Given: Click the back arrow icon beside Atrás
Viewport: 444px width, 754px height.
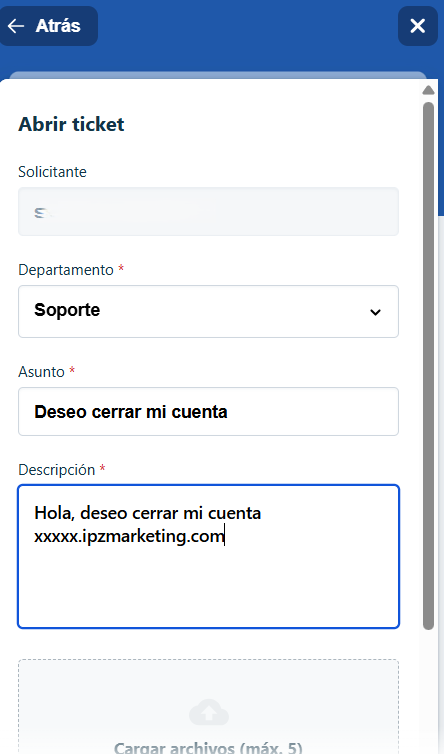Looking at the screenshot, I should tap(16, 26).
